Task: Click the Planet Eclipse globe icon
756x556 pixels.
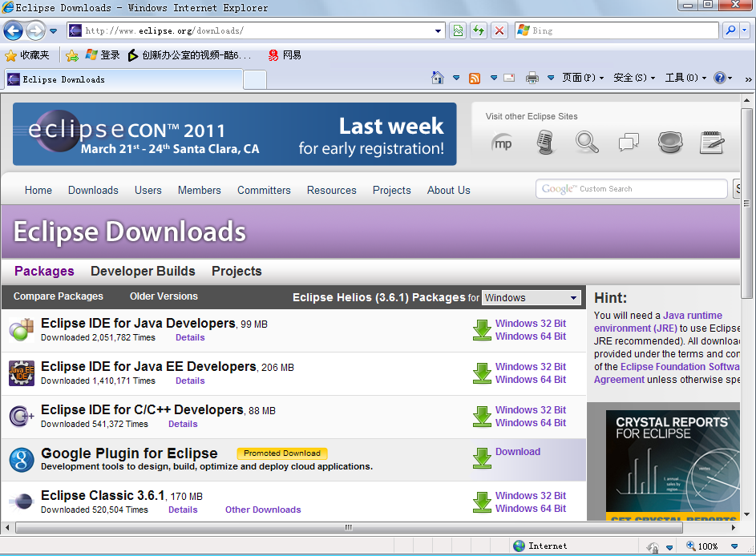Action: [x=670, y=143]
